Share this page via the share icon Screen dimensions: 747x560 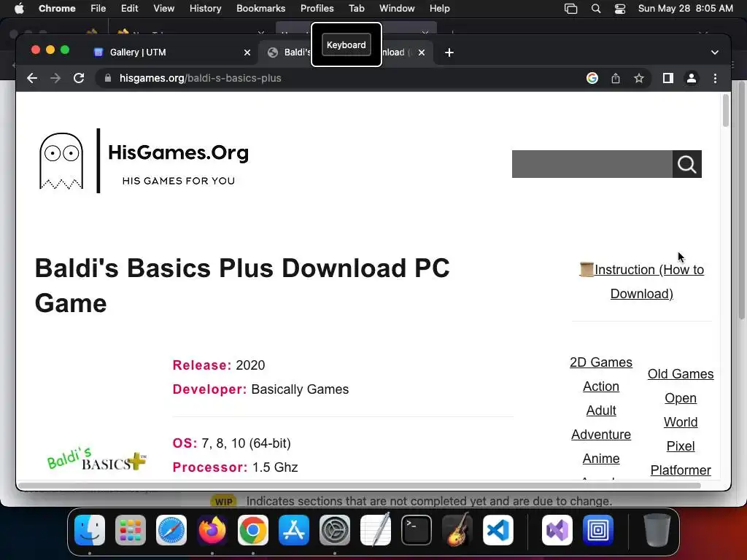[x=616, y=78]
